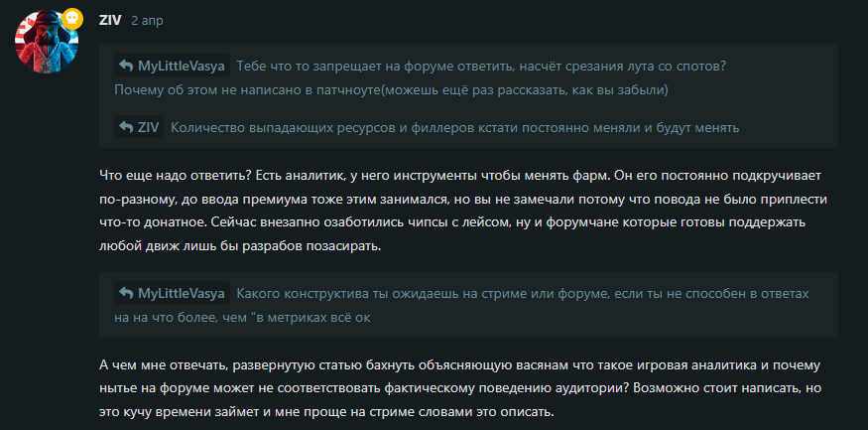This screenshot has height=430, width=868.
Task: Open MyLittleVasya's name in the first quote
Action: tap(182, 66)
